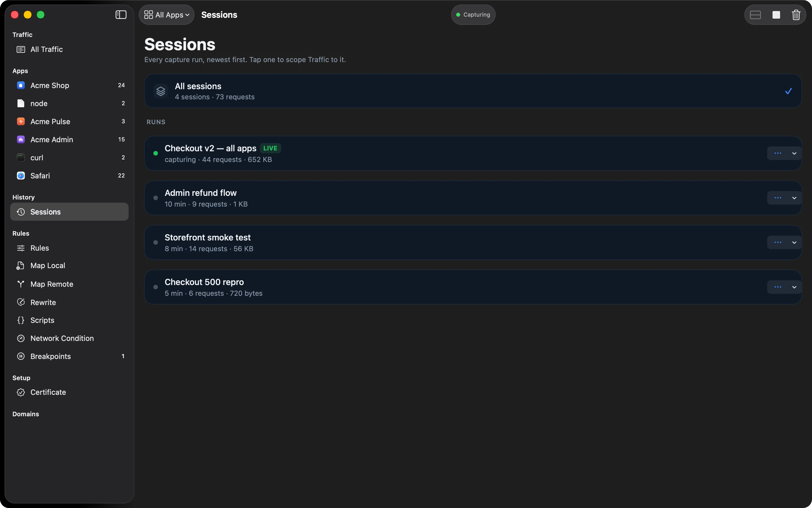Click the '4 sessions · 73 requests' text

tap(215, 97)
